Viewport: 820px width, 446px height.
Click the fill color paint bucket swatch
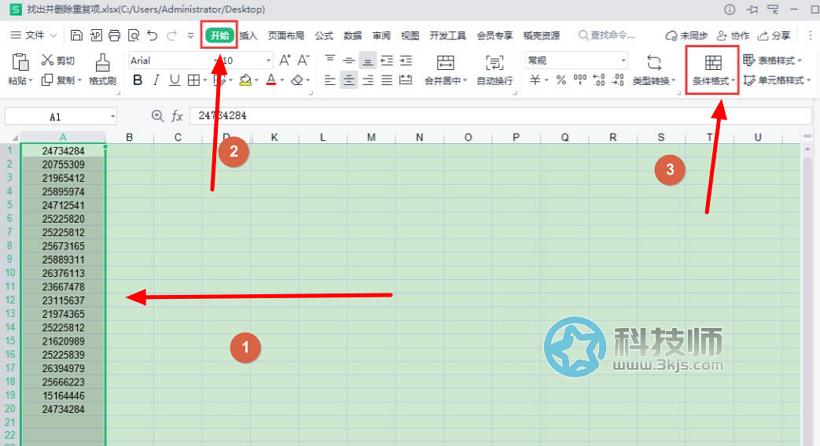pos(245,80)
